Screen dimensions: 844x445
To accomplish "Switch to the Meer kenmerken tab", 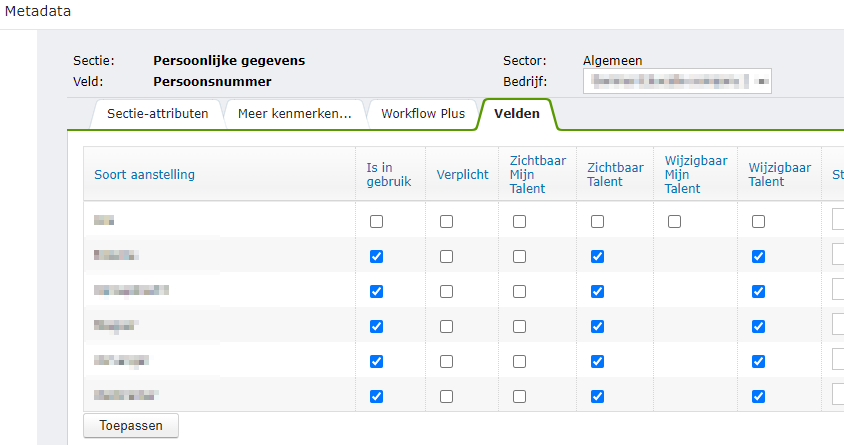I will 294,113.
